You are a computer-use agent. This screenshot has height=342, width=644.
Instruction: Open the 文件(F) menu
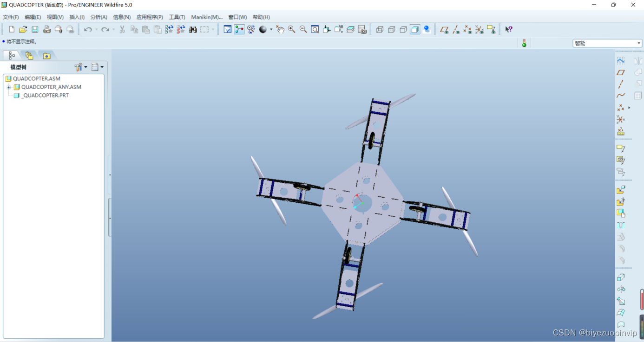tap(11, 17)
